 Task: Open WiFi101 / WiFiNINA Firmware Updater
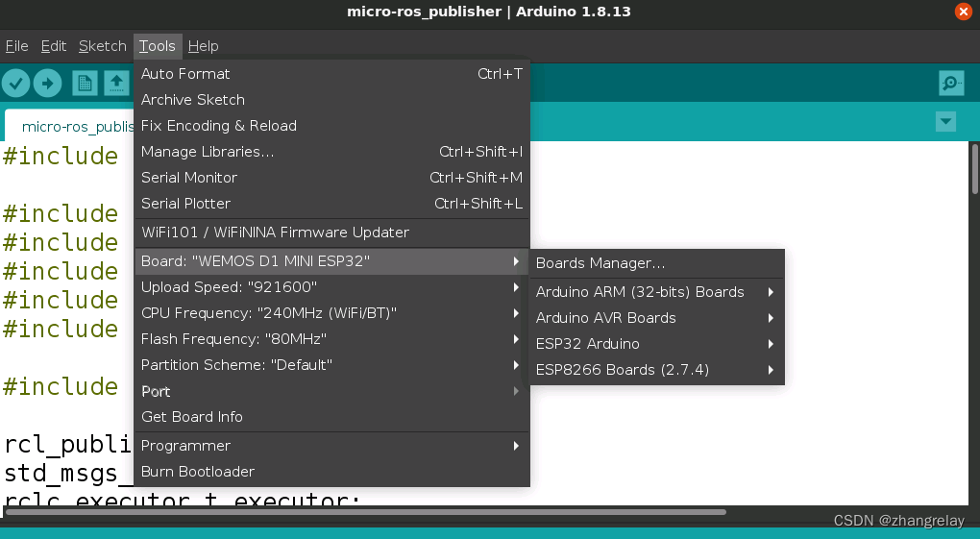331,233
